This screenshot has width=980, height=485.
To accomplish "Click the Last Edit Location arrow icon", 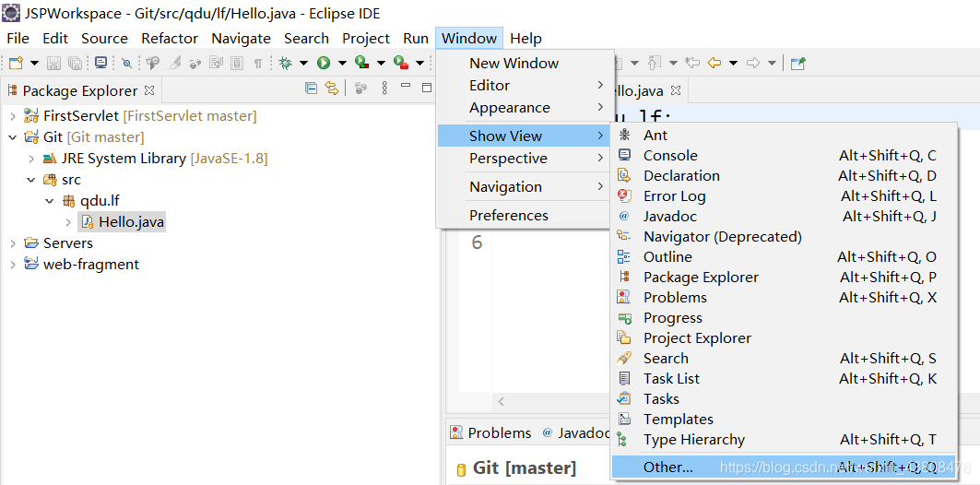I will [691, 63].
